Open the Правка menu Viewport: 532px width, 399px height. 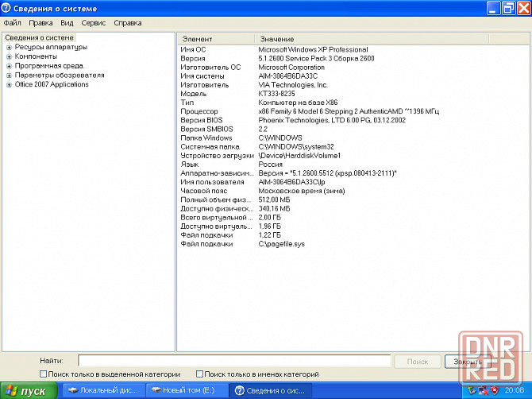40,23
